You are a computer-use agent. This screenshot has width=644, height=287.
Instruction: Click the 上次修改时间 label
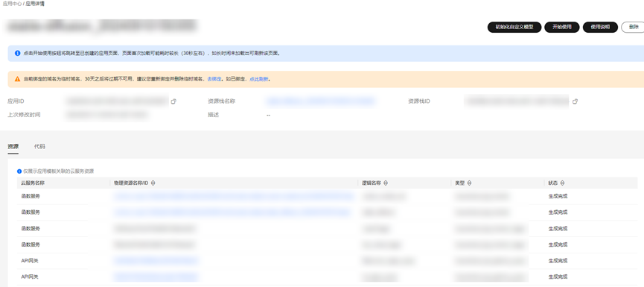pyautogui.click(x=25, y=115)
